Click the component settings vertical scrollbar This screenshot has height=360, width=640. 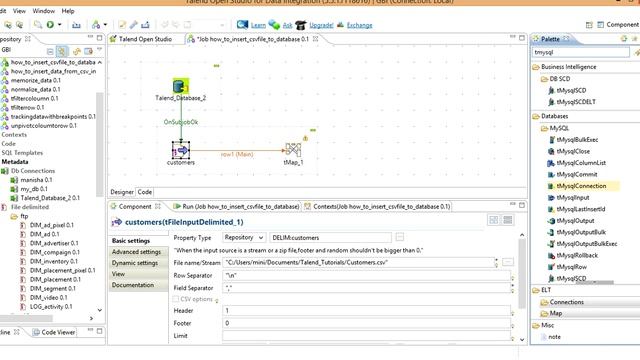coord(522,273)
